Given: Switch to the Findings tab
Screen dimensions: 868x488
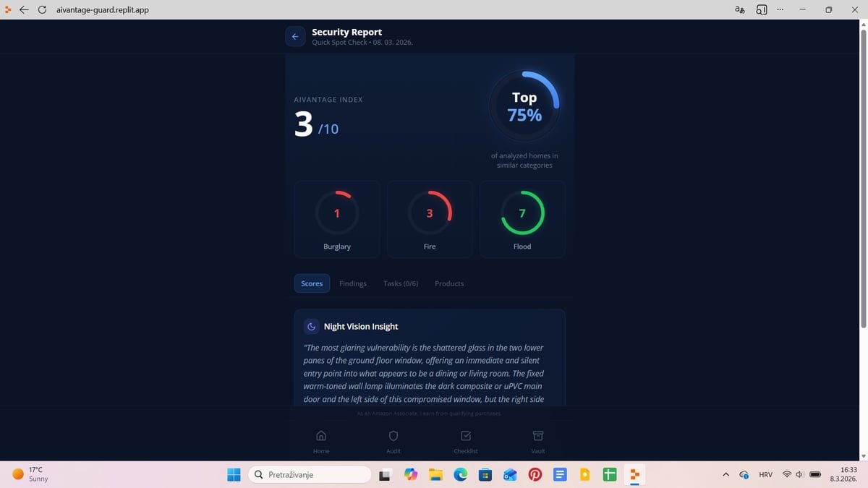Looking at the screenshot, I should pos(352,283).
